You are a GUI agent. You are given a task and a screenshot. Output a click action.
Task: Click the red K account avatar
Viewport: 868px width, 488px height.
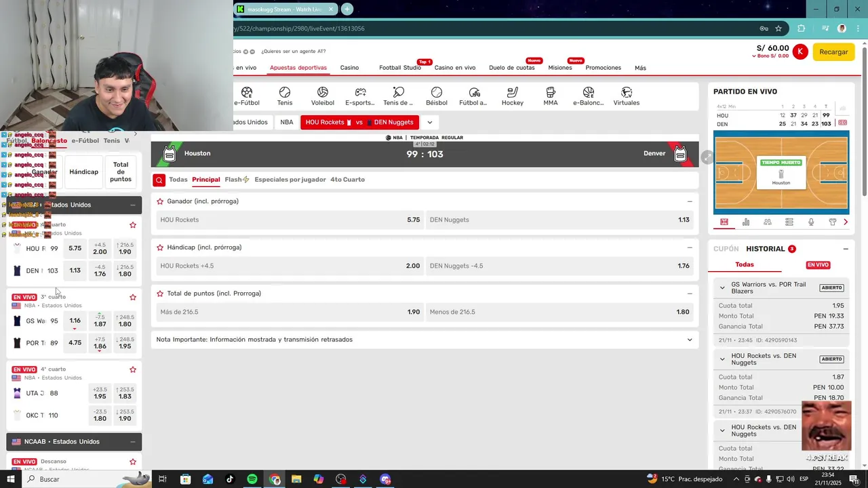[800, 52]
